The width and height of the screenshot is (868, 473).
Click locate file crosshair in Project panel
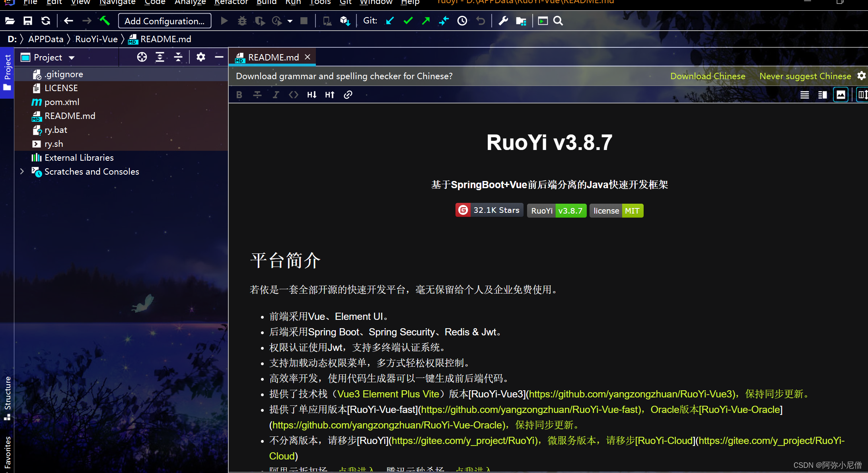pyautogui.click(x=142, y=57)
